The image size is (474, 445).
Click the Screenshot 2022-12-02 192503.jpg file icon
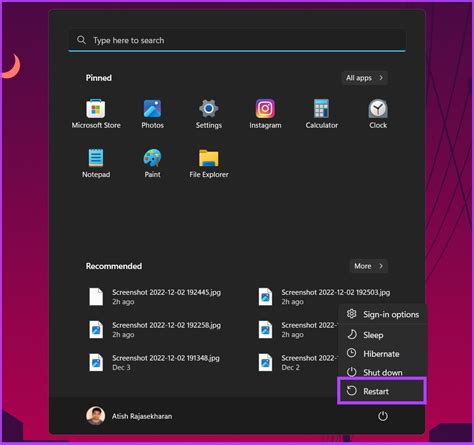(x=265, y=297)
